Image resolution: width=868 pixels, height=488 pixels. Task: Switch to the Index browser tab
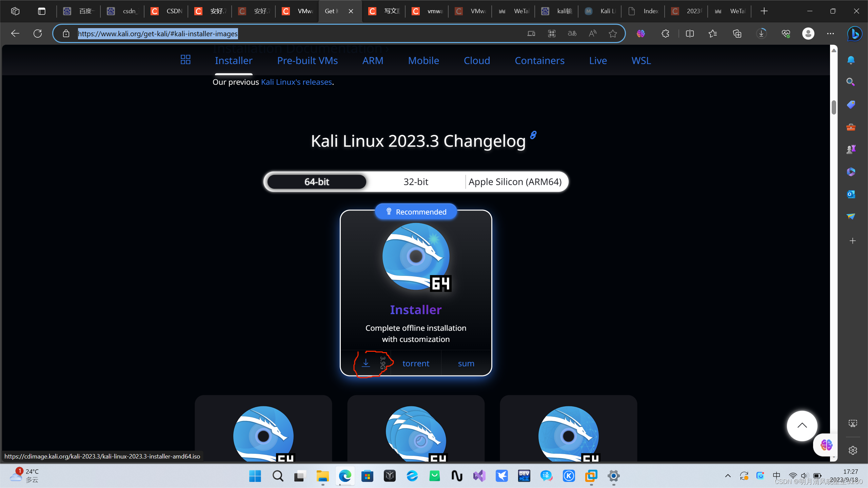(x=643, y=11)
